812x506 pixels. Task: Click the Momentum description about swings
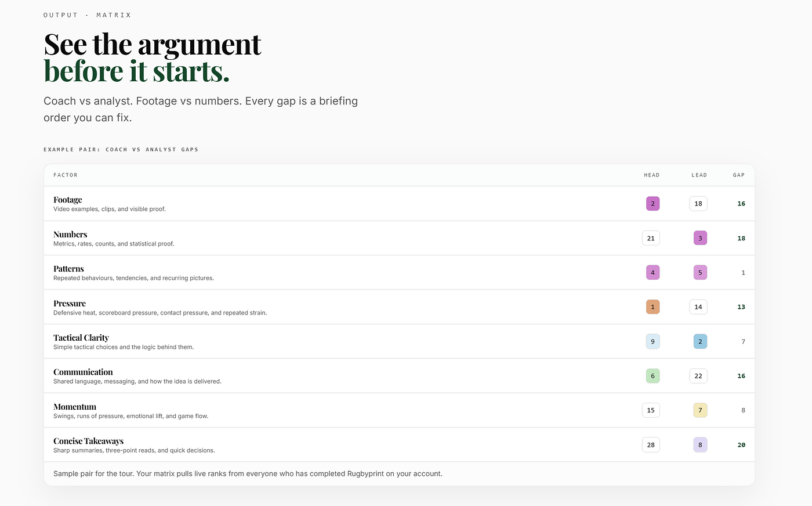click(x=130, y=416)
